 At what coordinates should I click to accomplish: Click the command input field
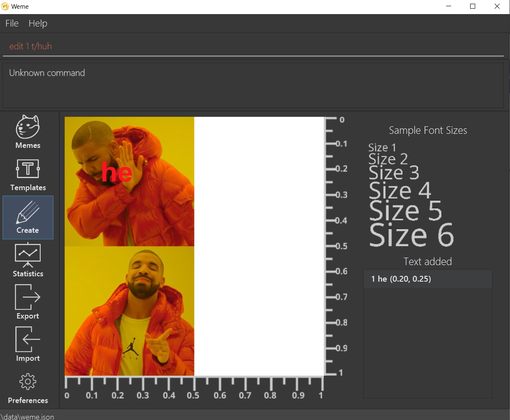tap(253, 46)
